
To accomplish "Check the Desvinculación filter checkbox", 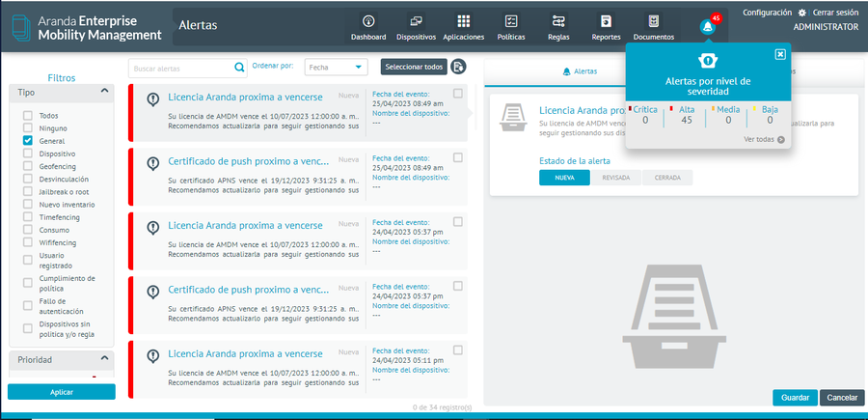I will pos(27,179).
